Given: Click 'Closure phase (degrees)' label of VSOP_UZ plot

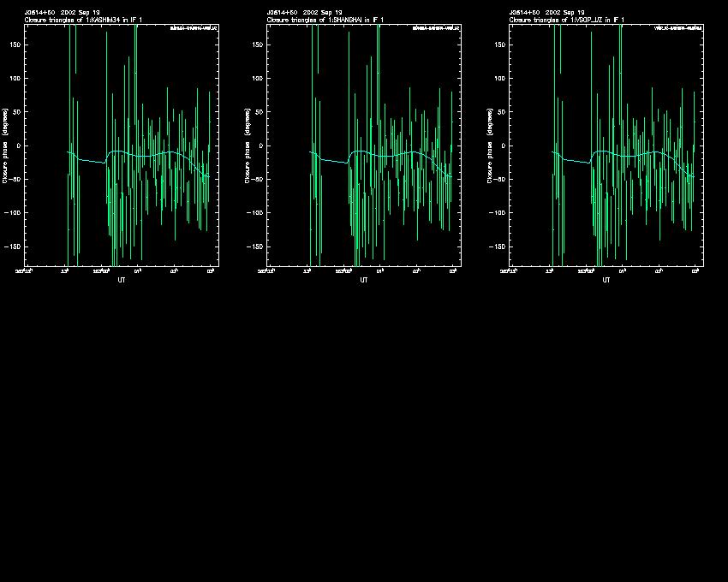Looking at the screenshot, I should point(490,145).
